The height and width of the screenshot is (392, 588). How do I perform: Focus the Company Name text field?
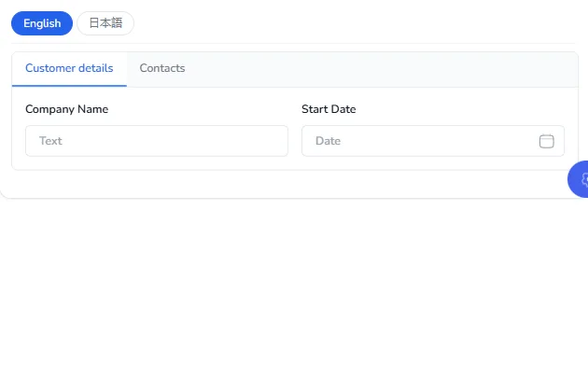point(157,141)
